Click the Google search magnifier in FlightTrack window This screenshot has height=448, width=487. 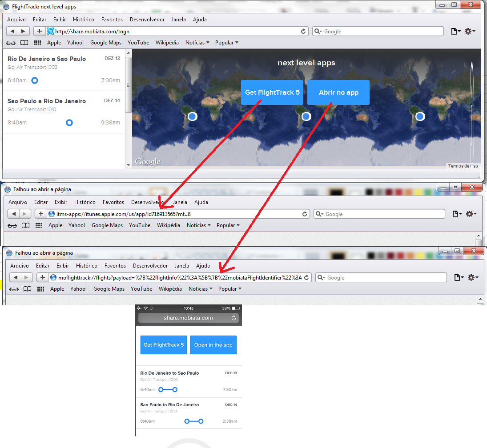318,32
